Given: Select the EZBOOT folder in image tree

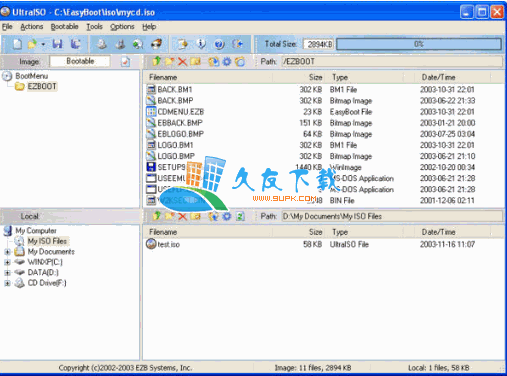Looking at the screenshot, I should [x=42, y=86].
